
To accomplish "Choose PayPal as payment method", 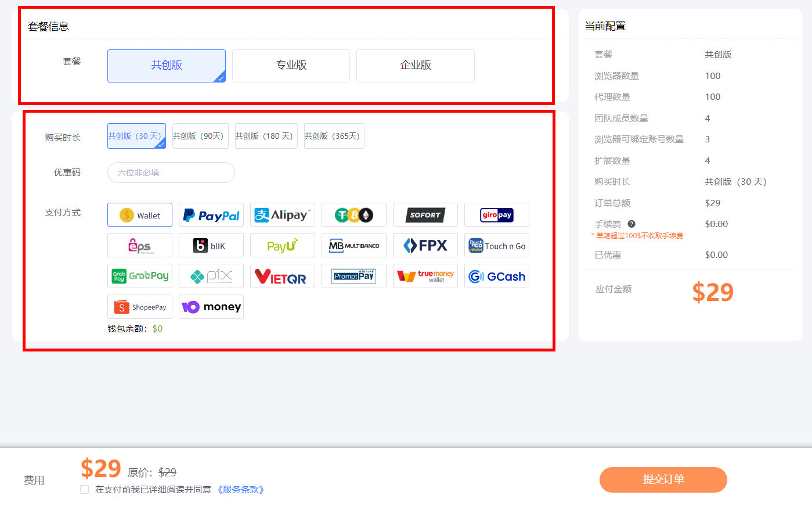I will [211, 215].
